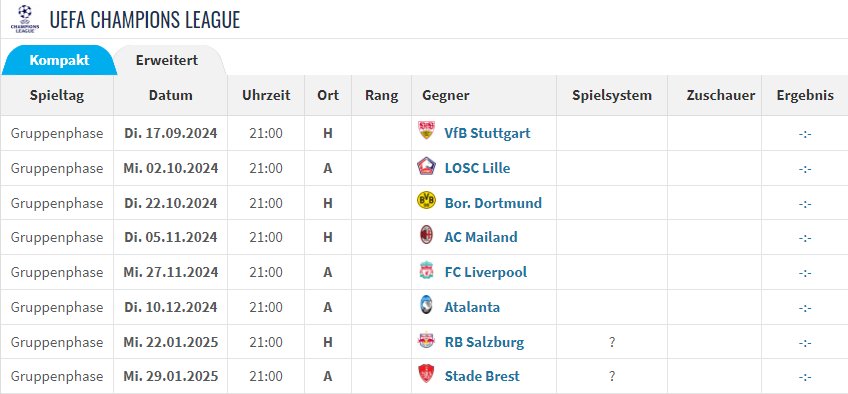The image size is (848, 394).
Task: Click the UEFA Champions League logo
Action: click(x=25, y=19)
